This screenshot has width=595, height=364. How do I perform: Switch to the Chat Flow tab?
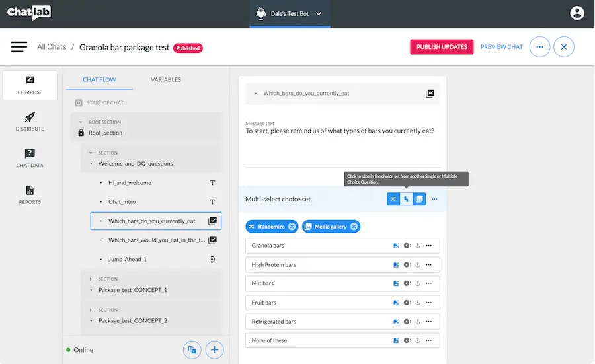99,80
